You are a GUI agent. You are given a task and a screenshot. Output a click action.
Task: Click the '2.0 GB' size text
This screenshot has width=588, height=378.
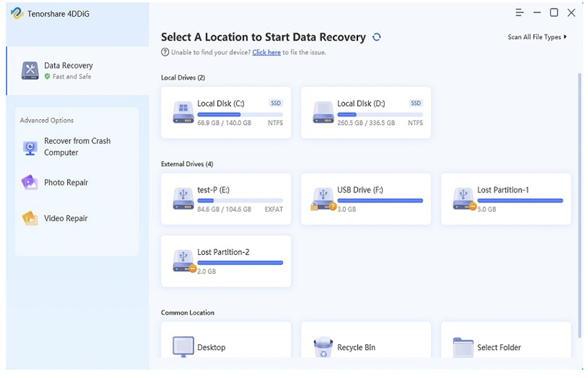[x=207, y=271]
